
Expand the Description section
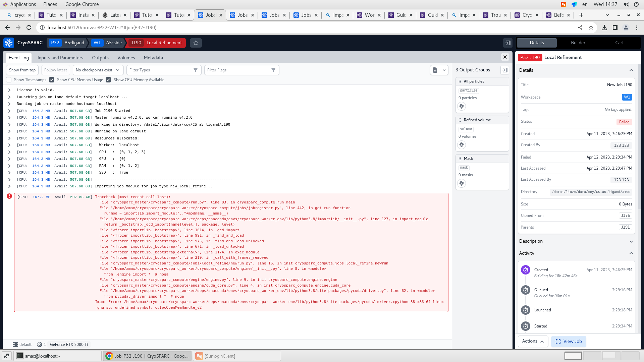point(631,241)
